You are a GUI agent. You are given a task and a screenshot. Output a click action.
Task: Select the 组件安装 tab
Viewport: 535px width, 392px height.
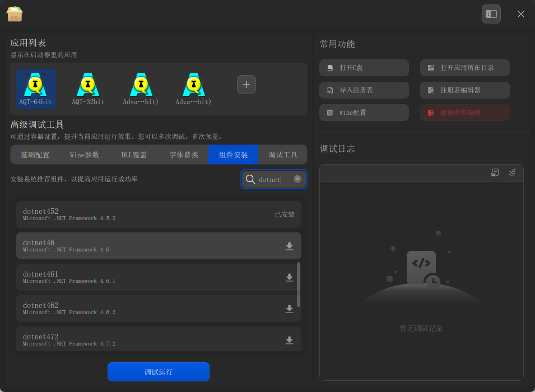pos(234,155)
